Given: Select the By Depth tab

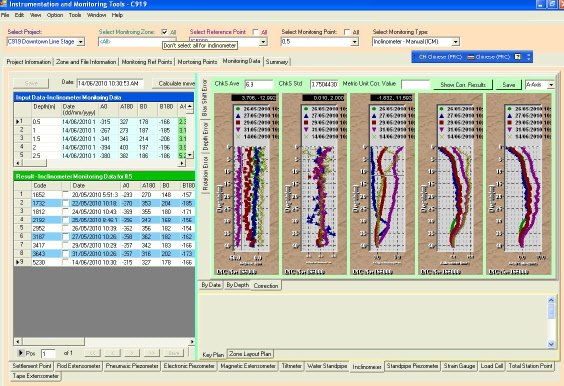Looking at the screenshot, I should click(237, 285).
